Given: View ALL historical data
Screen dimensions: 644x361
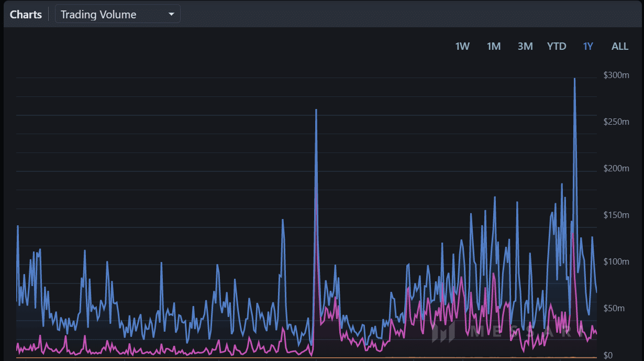Looking at the screenshot, I should point(620,46).
